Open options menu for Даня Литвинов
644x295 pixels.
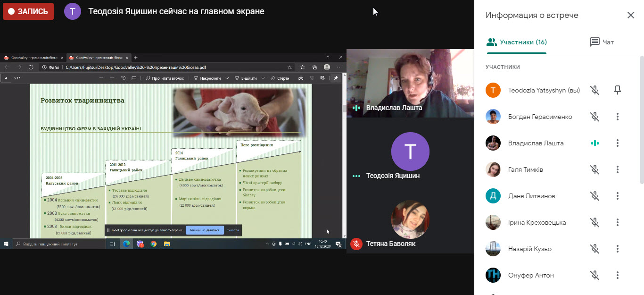pos(618,196)
